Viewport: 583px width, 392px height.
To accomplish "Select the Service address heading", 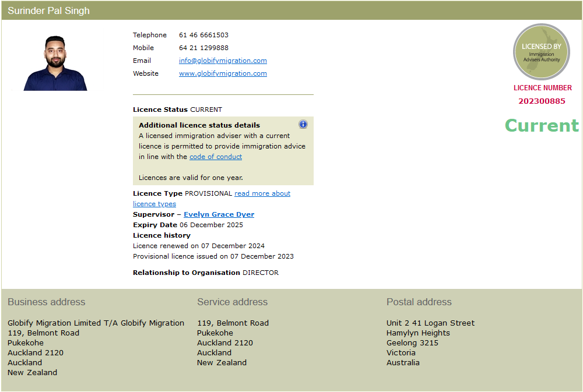I will 232,302.
